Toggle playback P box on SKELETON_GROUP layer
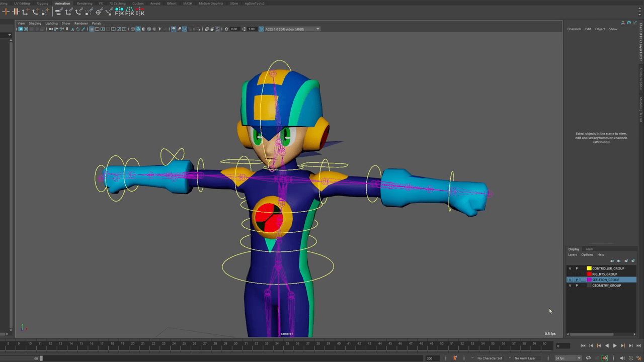The height and width of the screenshot is (362, 644). [x=577, y=280]
